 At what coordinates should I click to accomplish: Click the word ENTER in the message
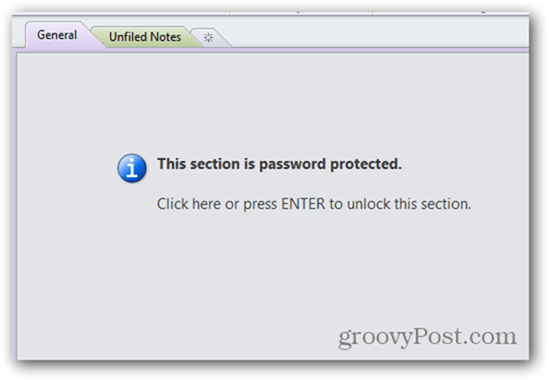[303, 204]
